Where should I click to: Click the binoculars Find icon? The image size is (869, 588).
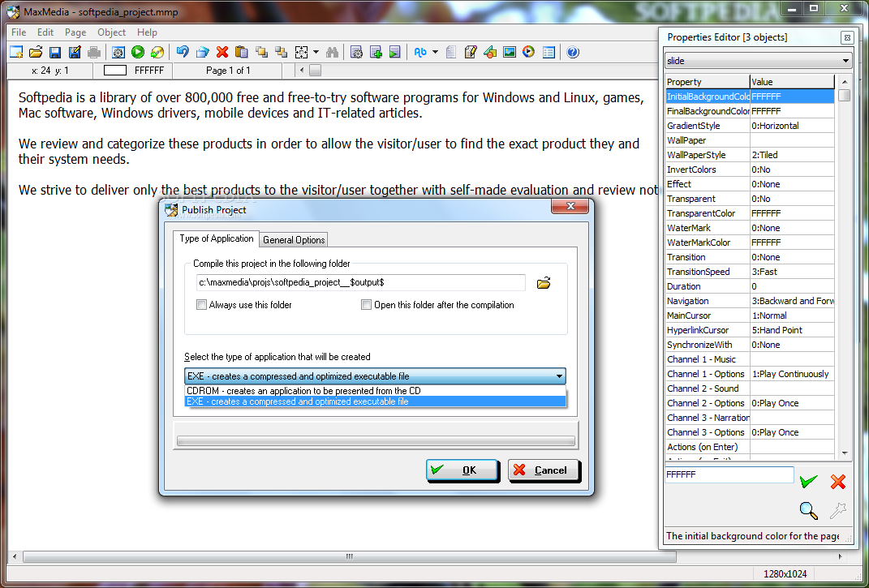pos(332,52)
